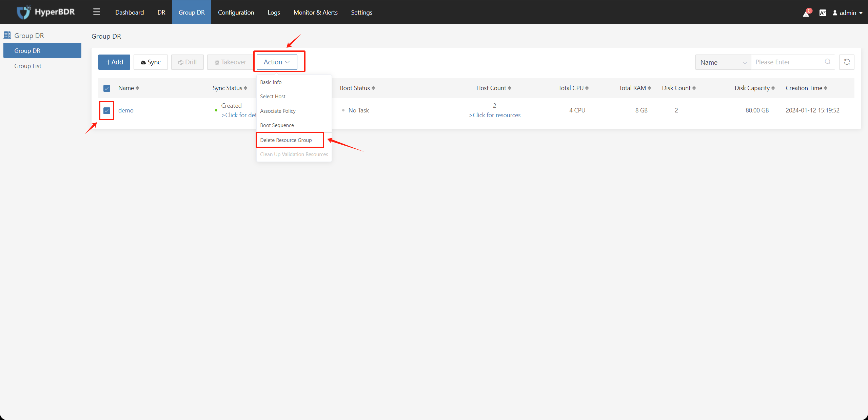Click the Add resource group button
This screenshot has width=868, height=420.
(115, 62)
